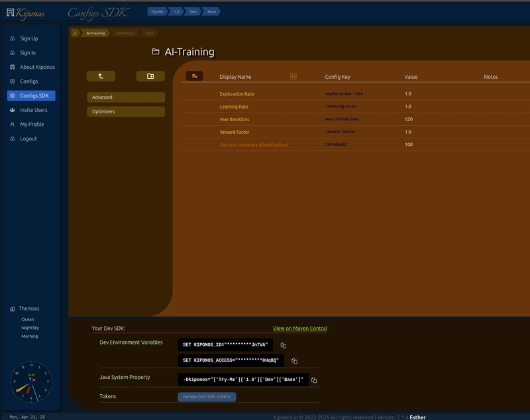Switch to the Ocean theme
Screen dimensions: 530x420
pos(28,319)
